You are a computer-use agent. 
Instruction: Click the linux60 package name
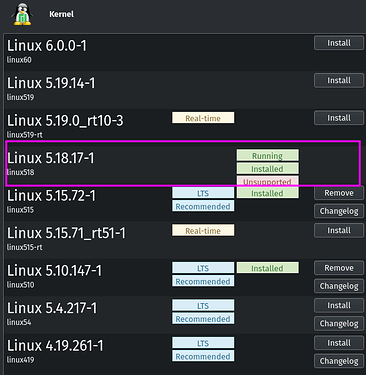click(x=19, y=60)
